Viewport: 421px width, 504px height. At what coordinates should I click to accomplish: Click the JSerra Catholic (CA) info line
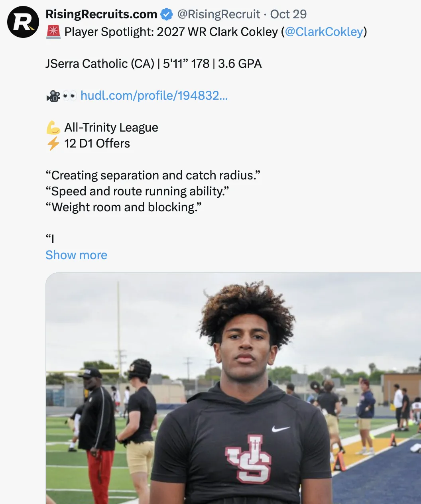[x=153, y=64]
